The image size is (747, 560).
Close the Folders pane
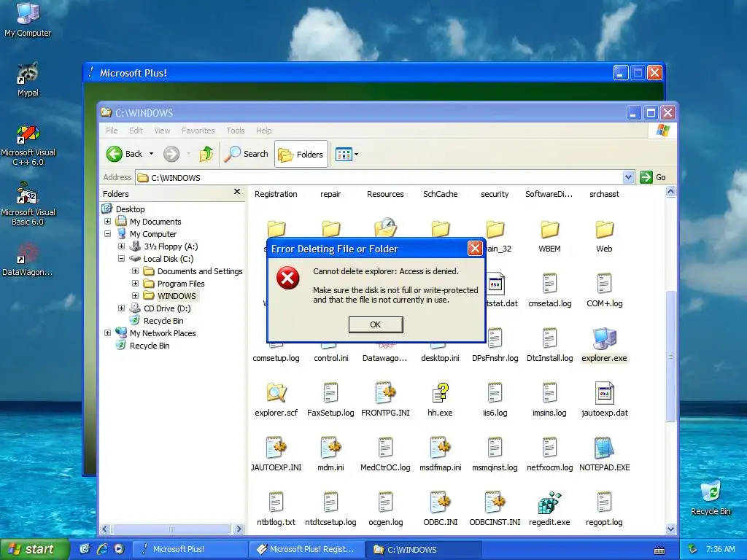[x=237, y=192]
